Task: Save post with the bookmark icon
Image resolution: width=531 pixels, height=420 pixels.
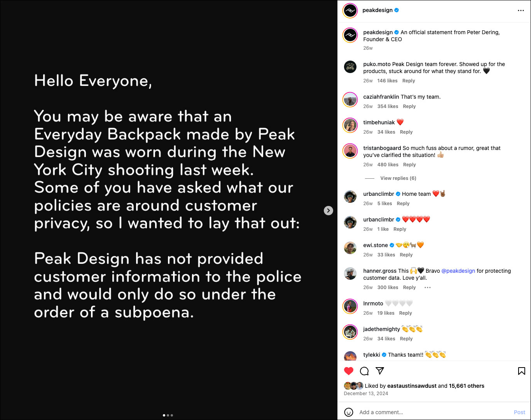Action: coord(521,371)
